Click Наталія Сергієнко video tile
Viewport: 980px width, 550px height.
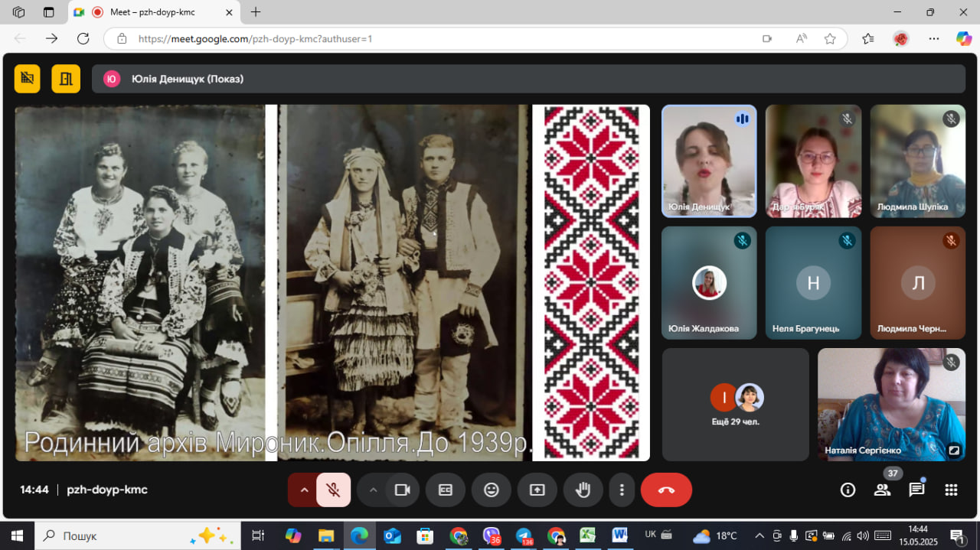point(891,405)
